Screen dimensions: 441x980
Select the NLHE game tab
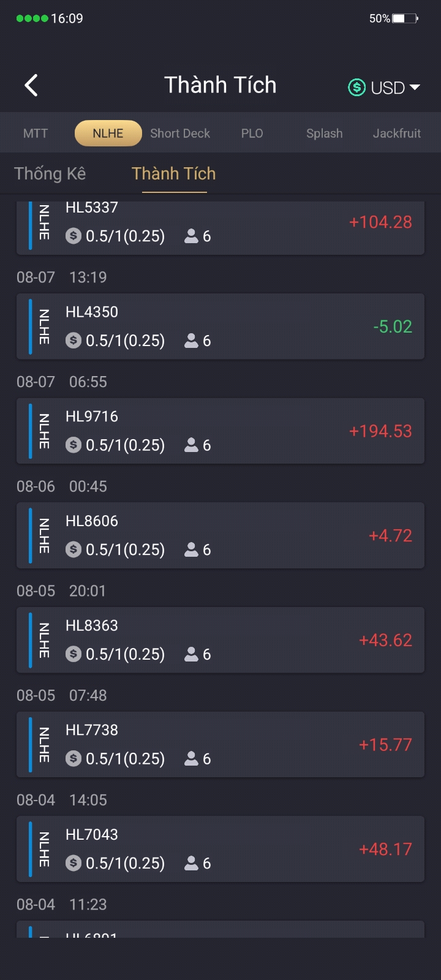pyautogui.click(x=108, y=134)
